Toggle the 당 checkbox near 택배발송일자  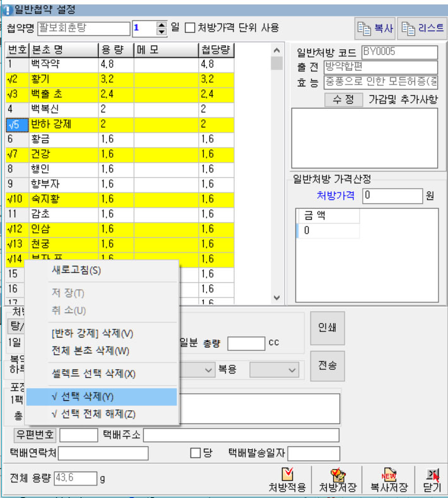196,453
